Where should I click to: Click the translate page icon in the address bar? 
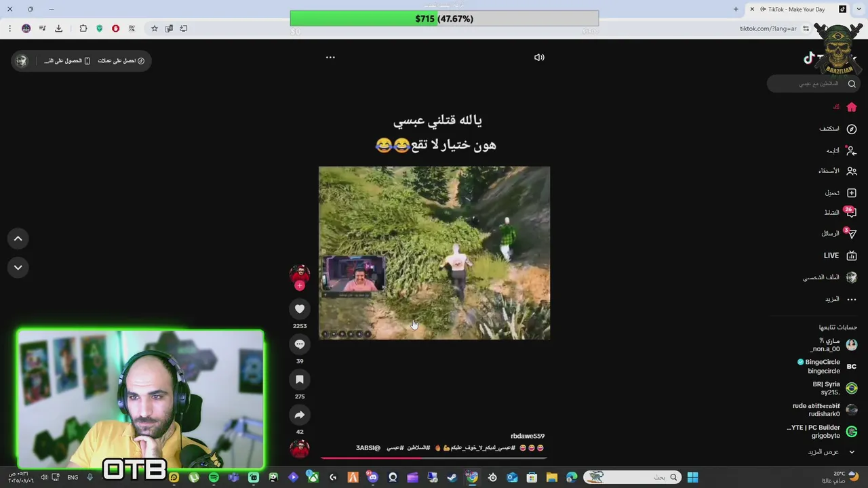[x=169, y=28]
